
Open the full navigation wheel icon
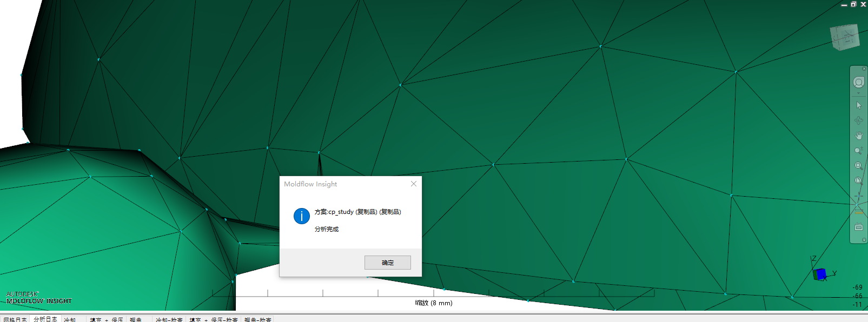click(858, 82)
